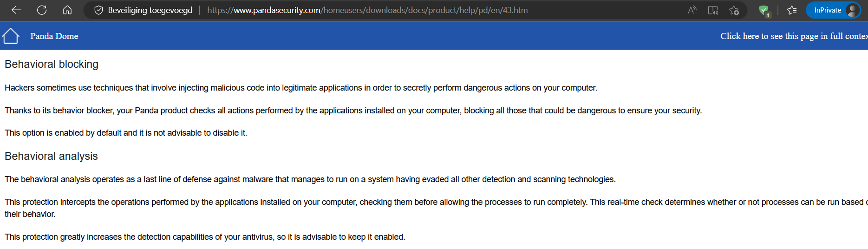The image size is (868, 249).
Task: Open the immersive reader view
Action: [713, 10]
